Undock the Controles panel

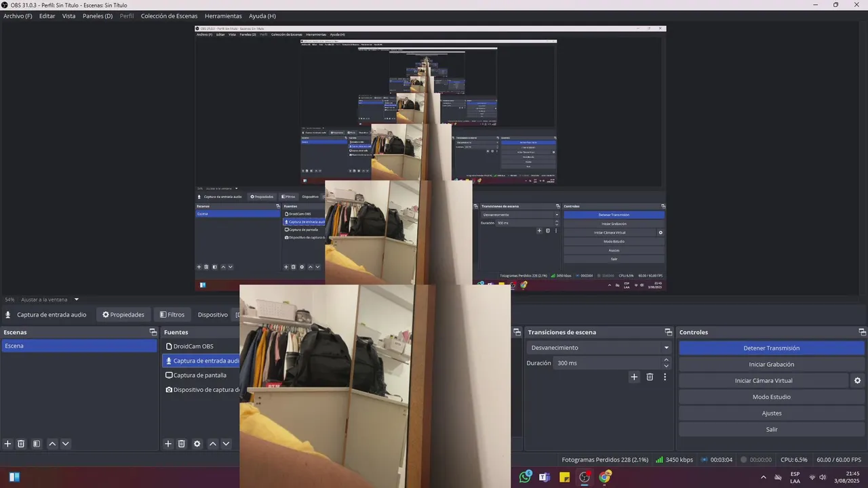(x=863, y=332)
